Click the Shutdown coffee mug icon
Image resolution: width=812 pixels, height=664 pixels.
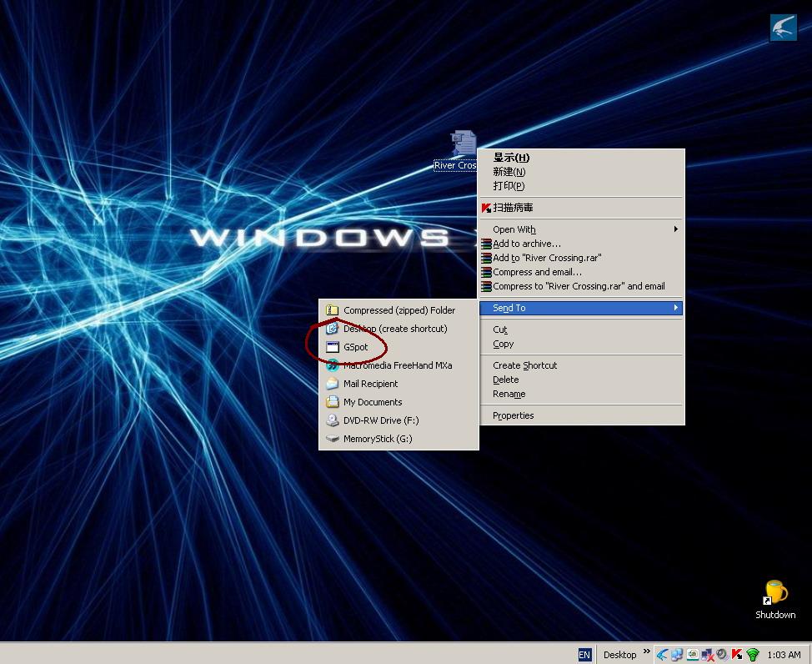(774, 594)
